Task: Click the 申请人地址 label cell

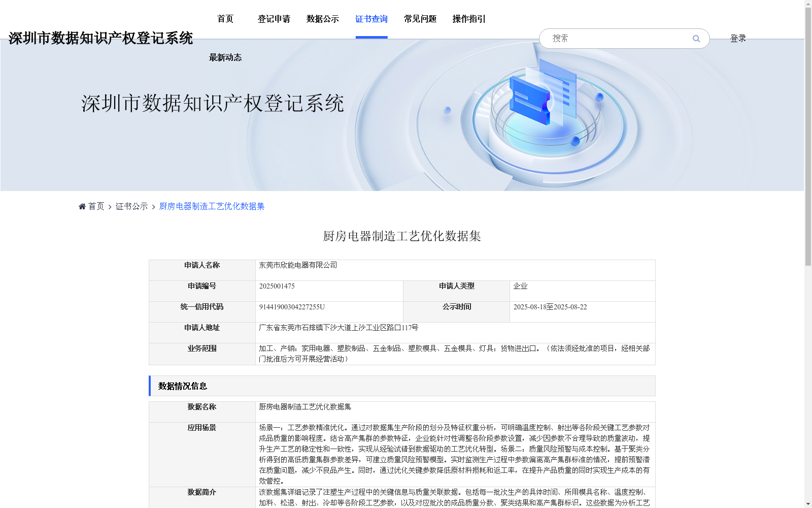Action: [202, 333]
